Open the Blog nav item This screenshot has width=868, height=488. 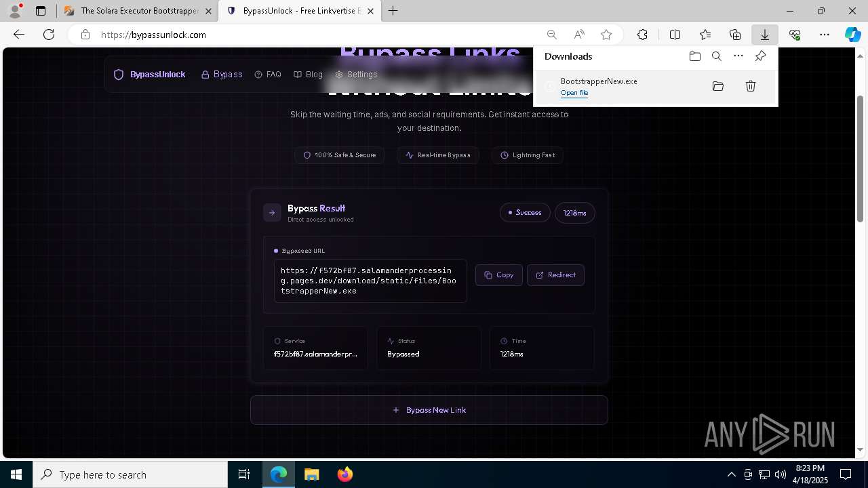coord(308,75)
